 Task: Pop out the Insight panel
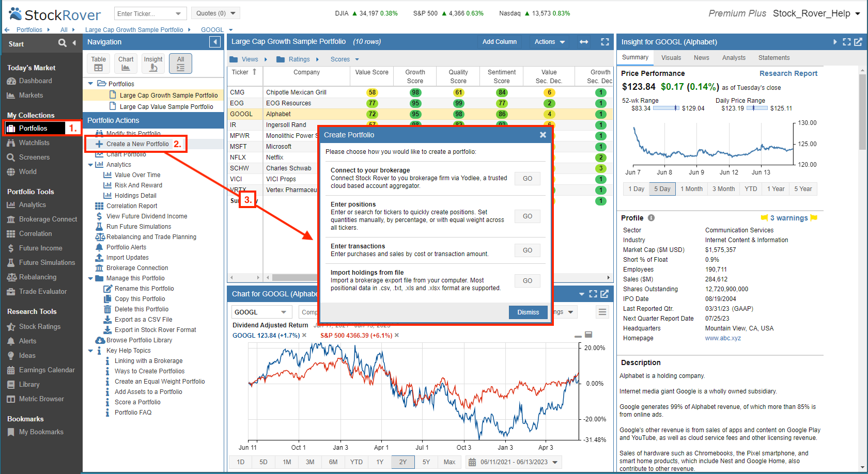tap(858, 42)
